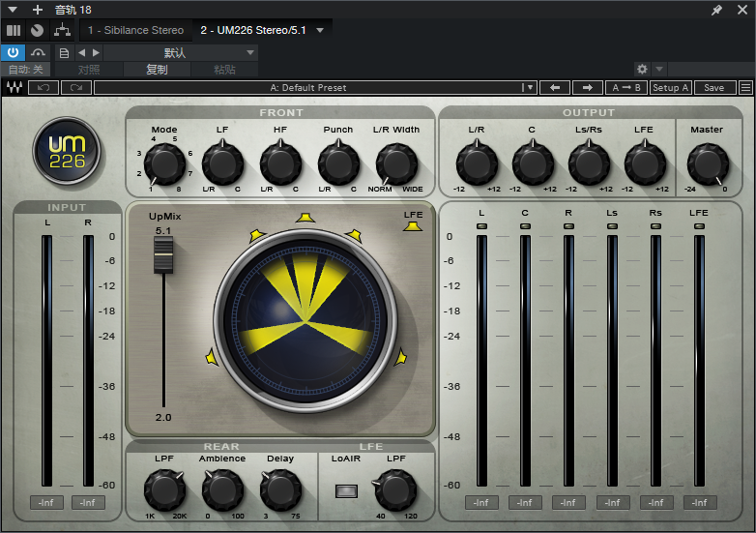This screenshot has width=756, height=533.
Task: Toggle the LFE speaker icon
Action: coord(413,225)
